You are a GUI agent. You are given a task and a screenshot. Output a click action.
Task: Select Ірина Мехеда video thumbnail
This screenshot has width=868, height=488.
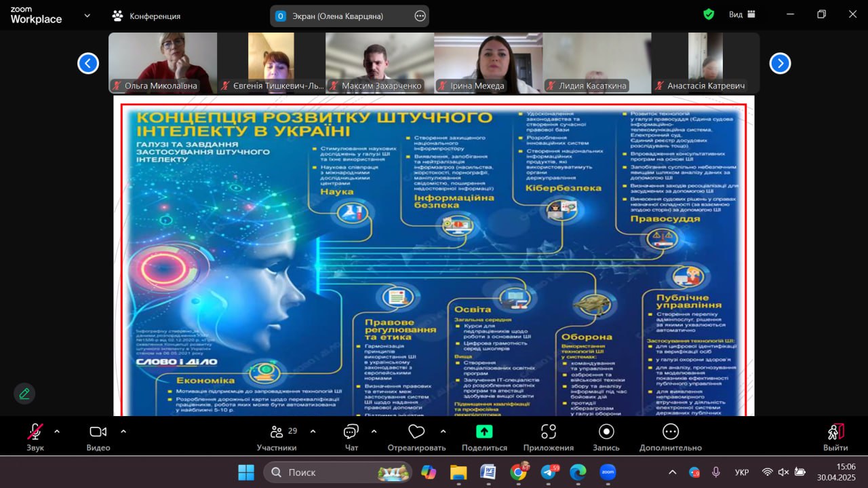pos(488,62)
